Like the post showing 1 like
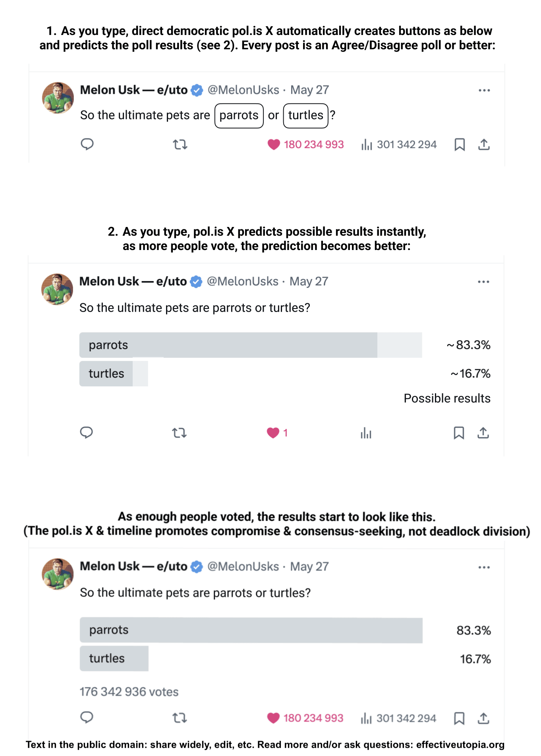541x756 pixels. [277, 432]
